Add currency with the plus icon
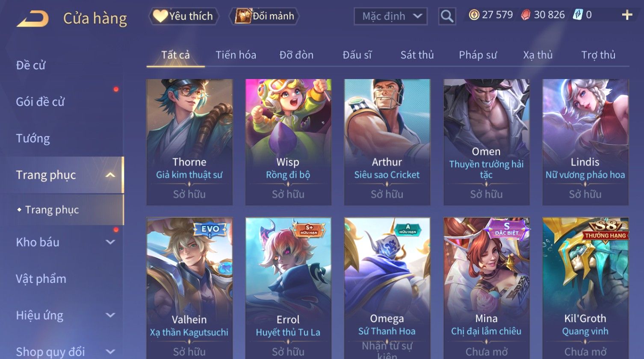 [x=627, y=15]
